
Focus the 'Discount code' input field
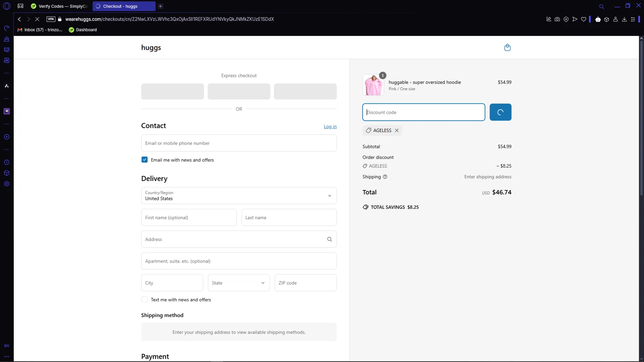point(424,112)
